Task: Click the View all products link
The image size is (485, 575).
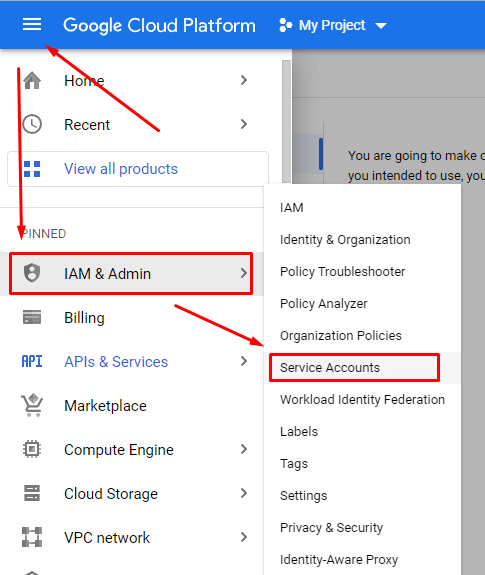Action: coord(121,169)
